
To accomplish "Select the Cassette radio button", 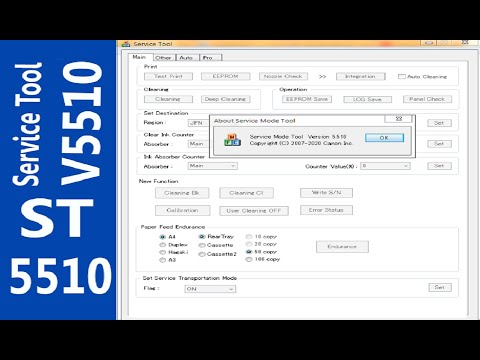I will click(x=202, y=245).
